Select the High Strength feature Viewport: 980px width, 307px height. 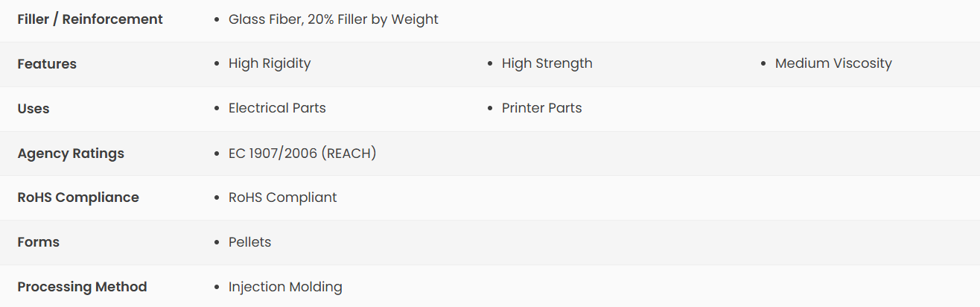point(547,64)
